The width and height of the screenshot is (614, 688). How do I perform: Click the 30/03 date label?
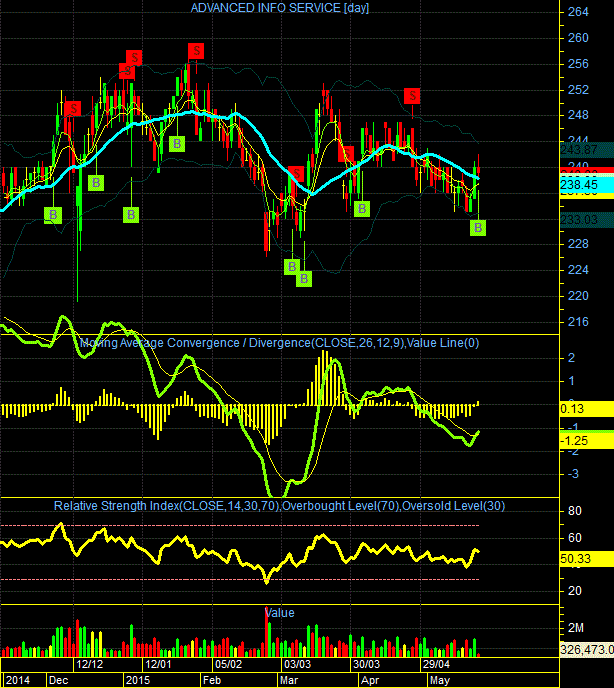click(366, 664)
